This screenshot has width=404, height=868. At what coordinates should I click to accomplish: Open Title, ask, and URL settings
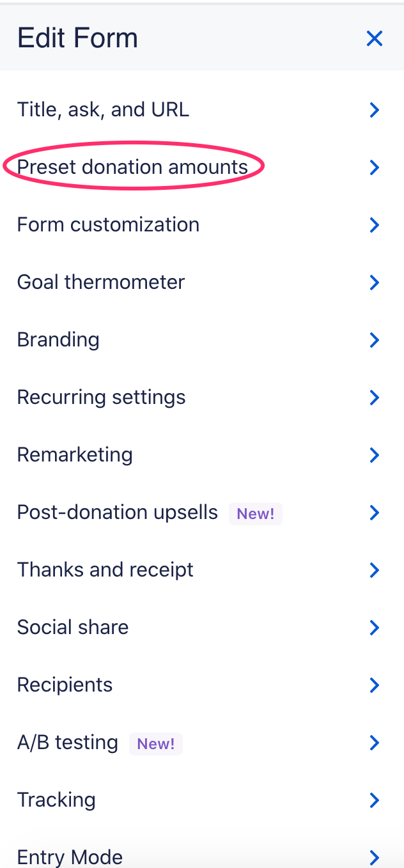[x=103, y=110]
